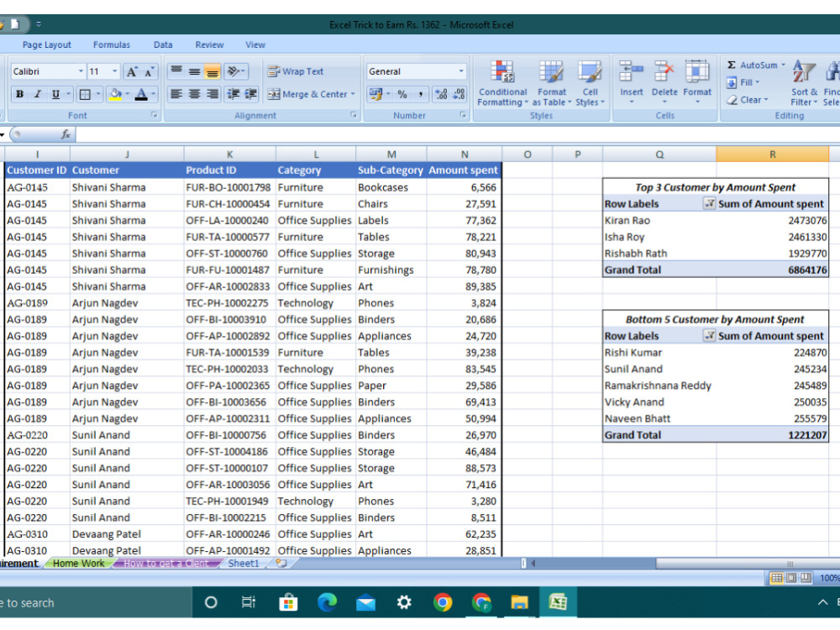Apply Fill Color bucket
The width and height of the screenshot is (840, 630).
click(x=115, y=94)
